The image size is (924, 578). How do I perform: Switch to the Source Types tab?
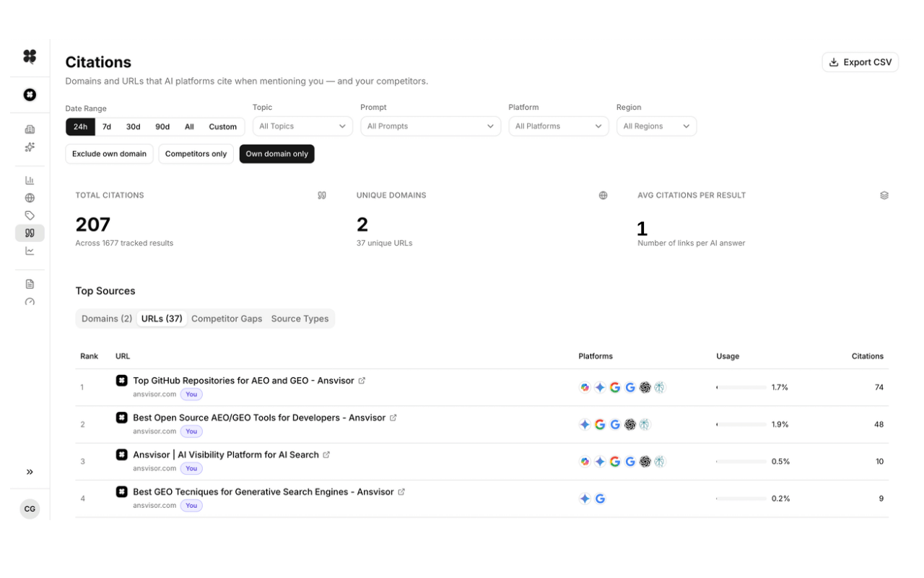pyautogui.click(x=300, y=319)
